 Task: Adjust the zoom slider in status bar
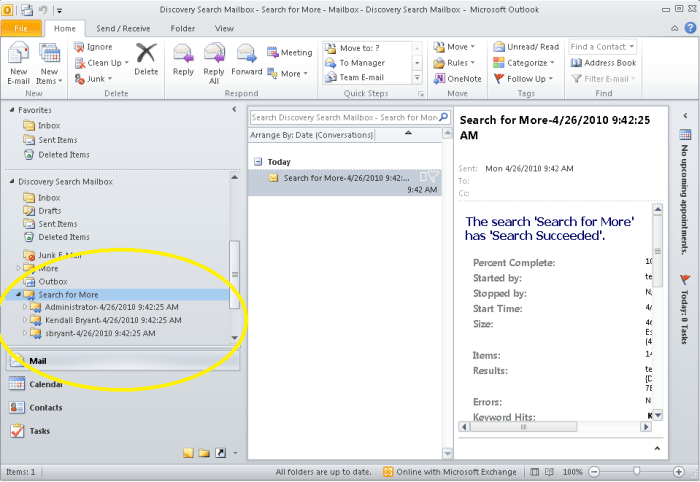[x=636, y=471]
